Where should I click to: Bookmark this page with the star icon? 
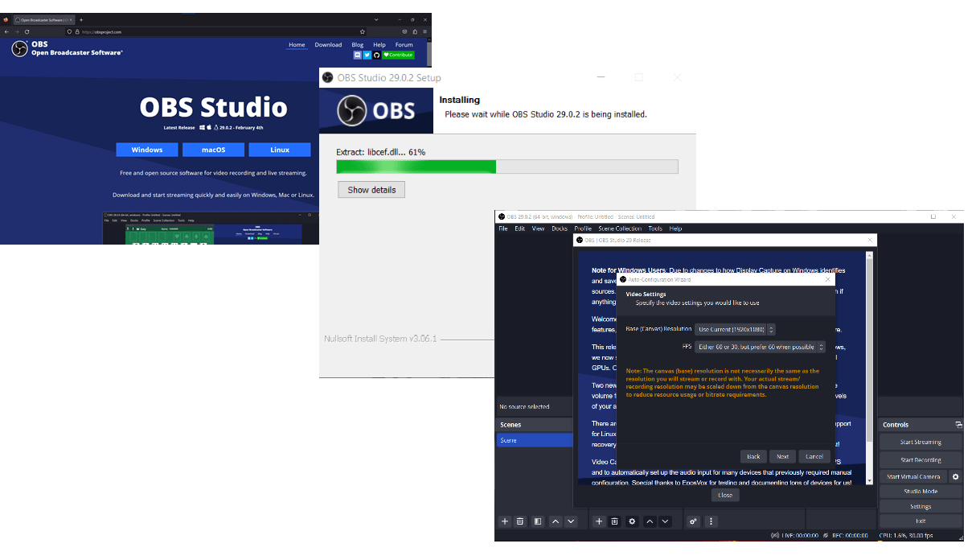363,31
